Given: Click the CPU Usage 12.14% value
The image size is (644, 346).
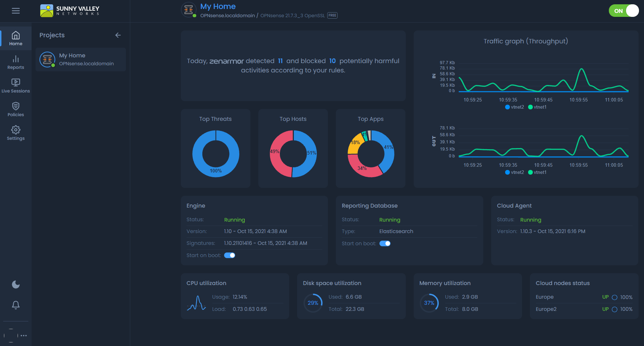Looking at the screenshot, I should pyautogui.click(x=240, y=297).
